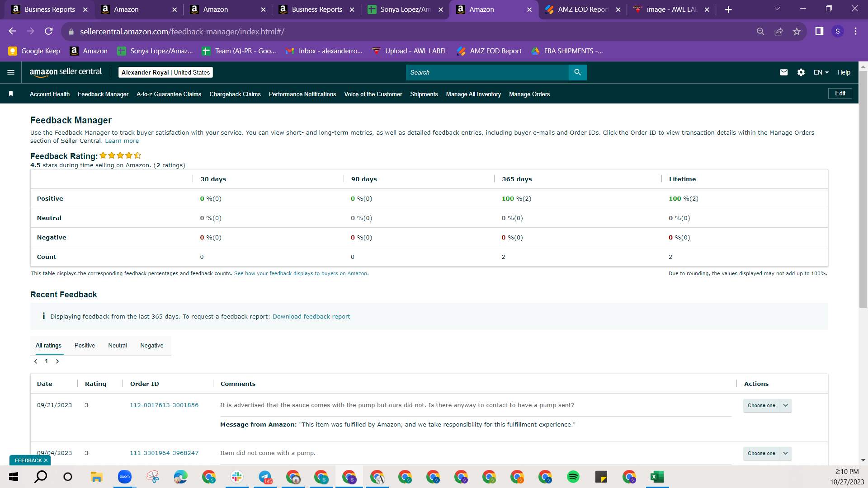The height and width of the screenshot is (488, 868).
Task: Open the Seller Central hamburger menu
Action: 11,72
